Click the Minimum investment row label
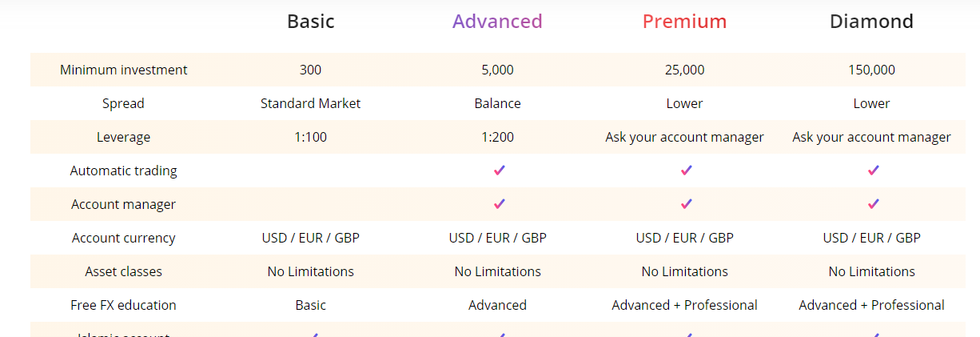 click(x=124, y=70)
